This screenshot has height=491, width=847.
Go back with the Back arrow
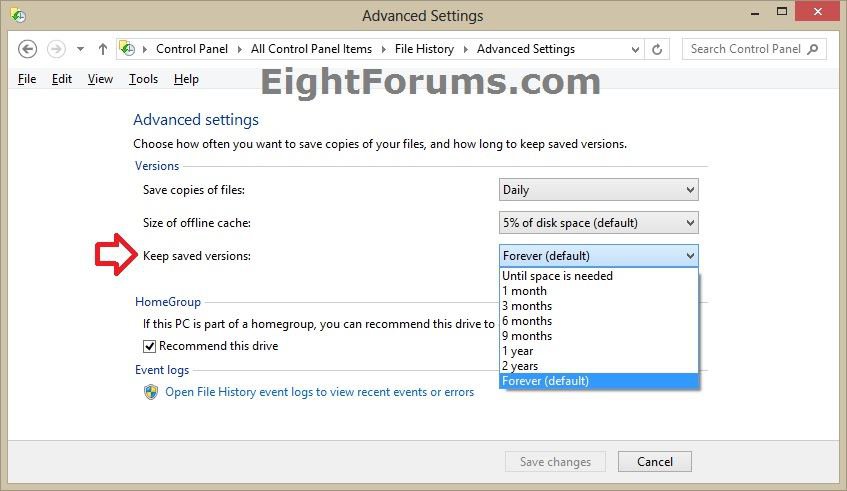click(28, 49)
